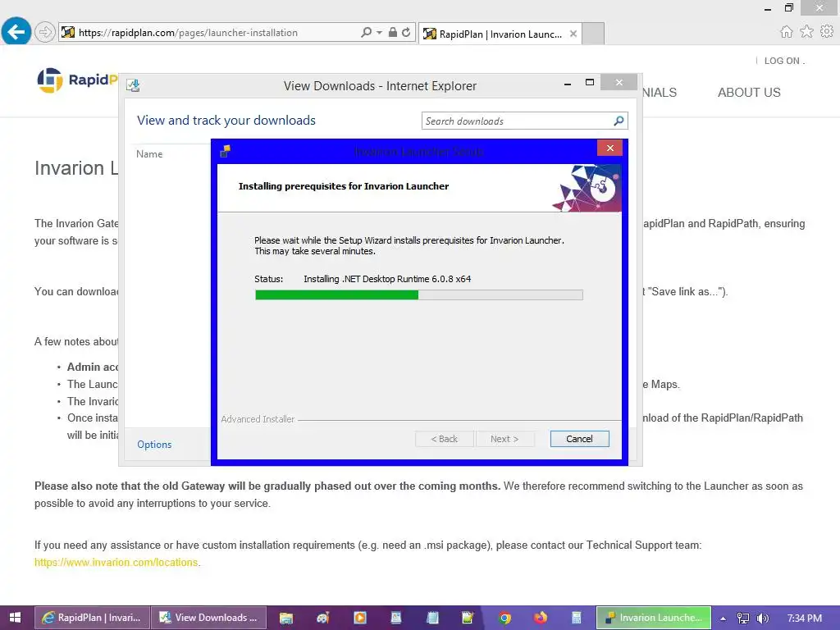The image size is (840, 630).
Task: Click the disabled Back button in setup
Action: pos(444,439)
